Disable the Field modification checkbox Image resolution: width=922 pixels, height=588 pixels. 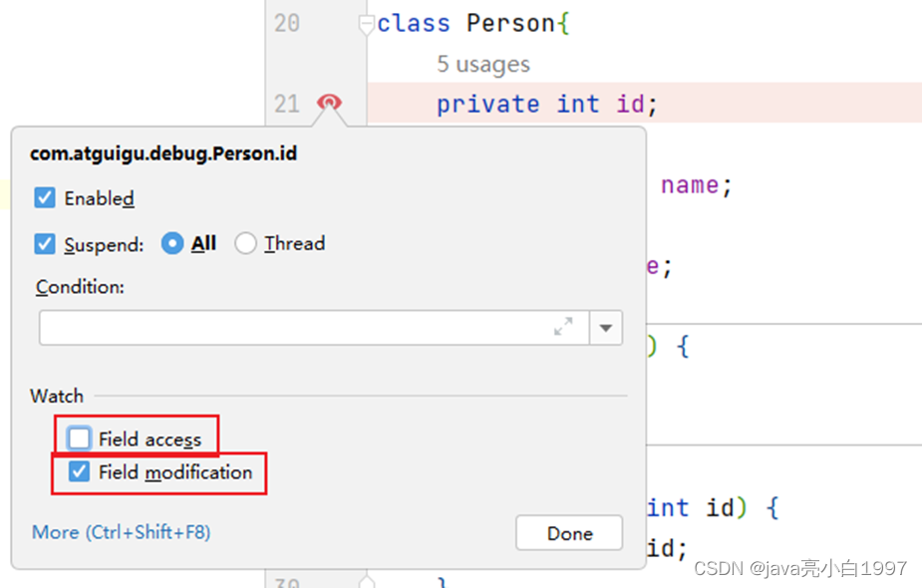80,471
